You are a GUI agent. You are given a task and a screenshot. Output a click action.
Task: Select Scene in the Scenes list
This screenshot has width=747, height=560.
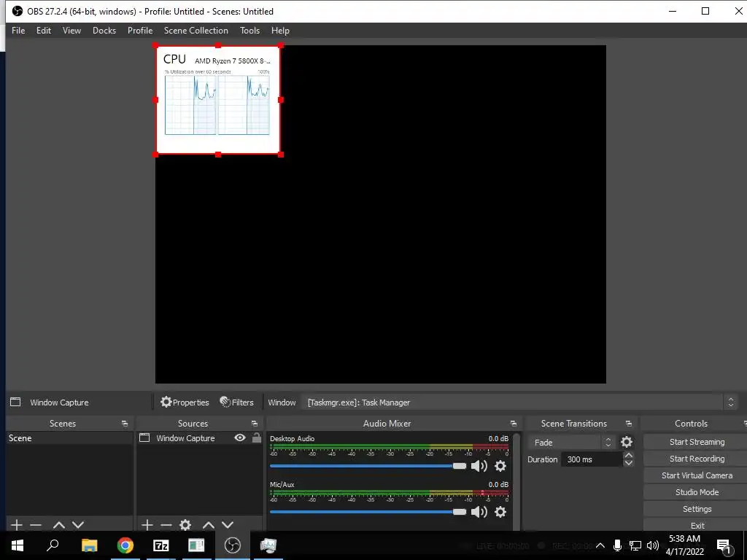[69, 438]
